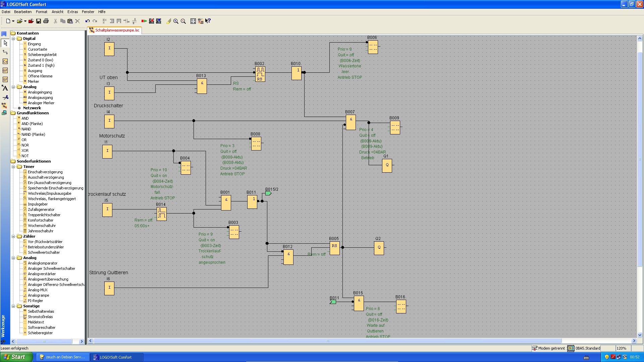Click the Zoom in magnifier
Viewport: 644px width, 362px height.
coord(176,21)
